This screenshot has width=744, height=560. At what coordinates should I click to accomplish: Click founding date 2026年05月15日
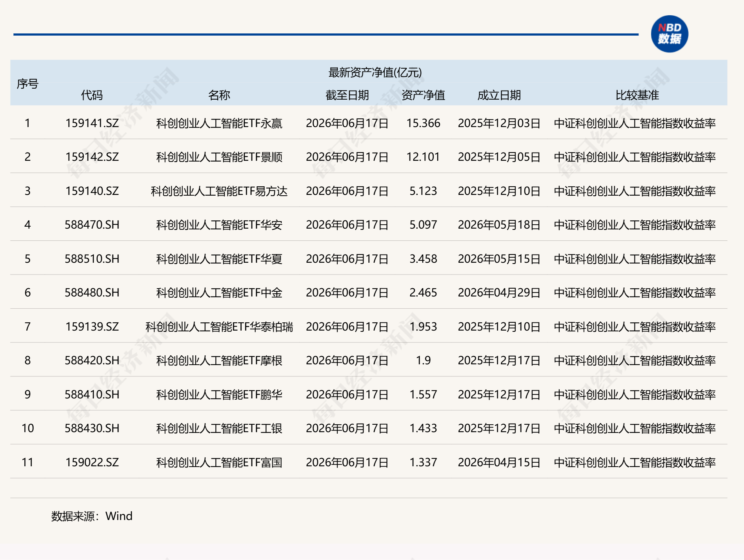(x=499, y=259)
